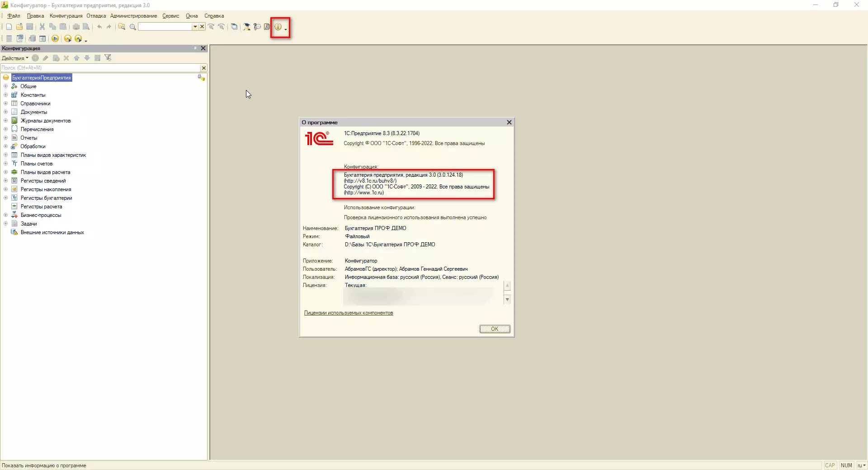The height and width of the screenshot is (470, 868).
Task: Click the Undo arrow icon
Action: click(99, 27)
